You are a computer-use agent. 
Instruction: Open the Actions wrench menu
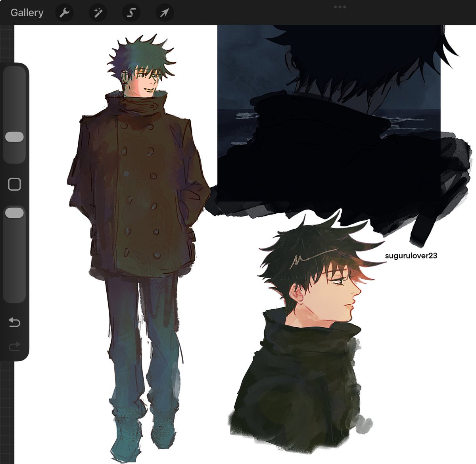point(64,13)
